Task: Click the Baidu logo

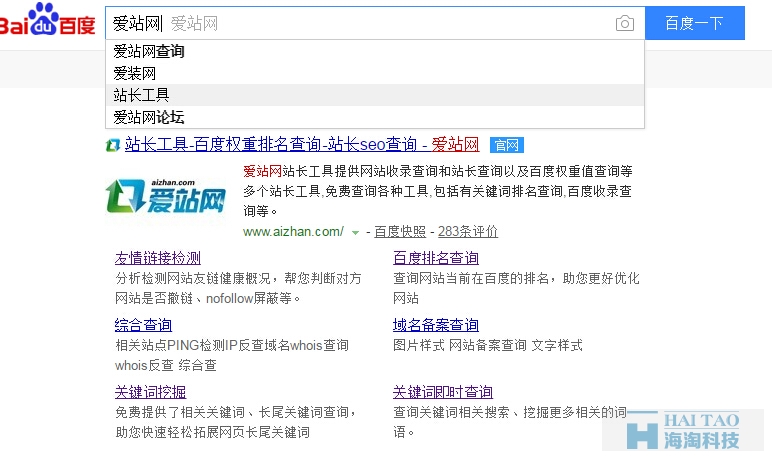Action: point(48,20)
